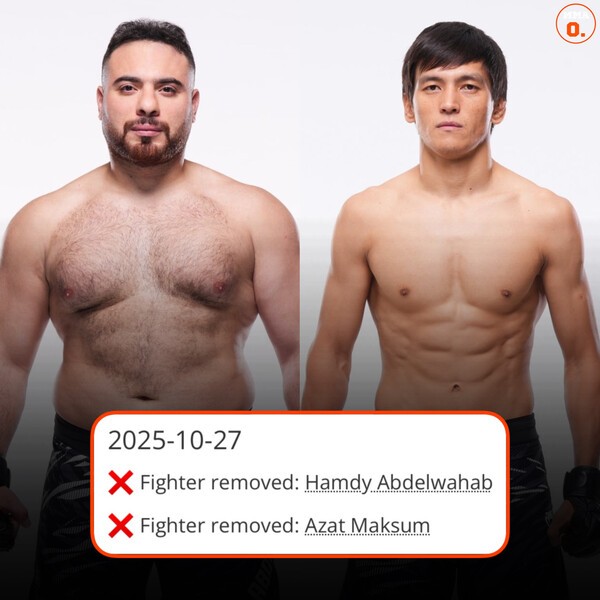Image resolution: width=600 pixels, height=600 pixels.
Task: Open the Azat Maksum fighter link
Action: click(x=367, y=525)
